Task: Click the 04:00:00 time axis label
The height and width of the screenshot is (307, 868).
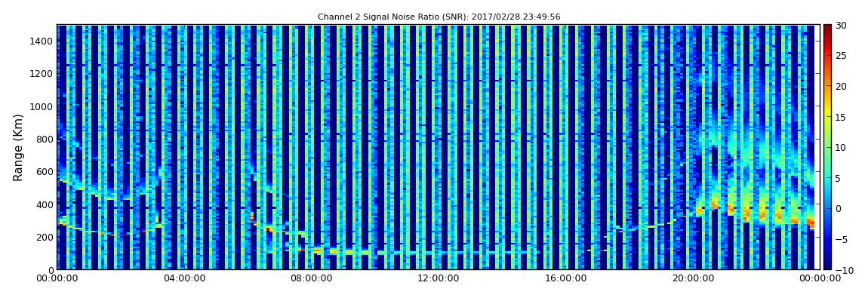Action: pyautogui.click(x=184, y=279)
